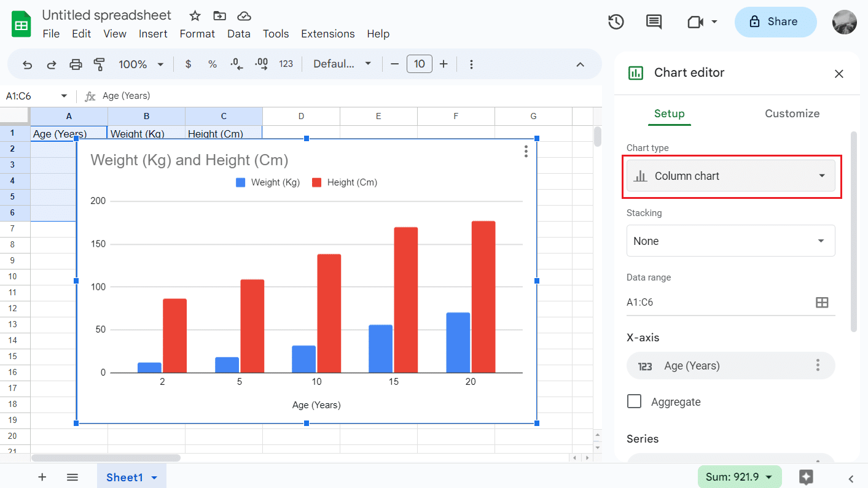The height and width of the screenshot is (488, 868).
Task: Undo the last action
Action: click(x=27, y=63)
